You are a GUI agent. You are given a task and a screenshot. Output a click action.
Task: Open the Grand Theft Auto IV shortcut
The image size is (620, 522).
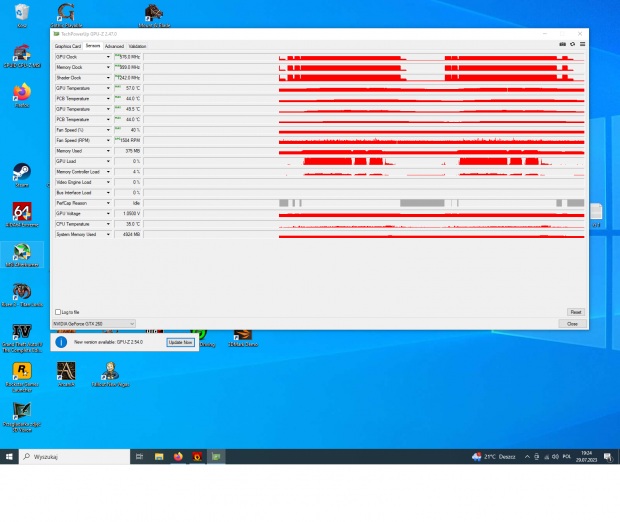[22, 332]
